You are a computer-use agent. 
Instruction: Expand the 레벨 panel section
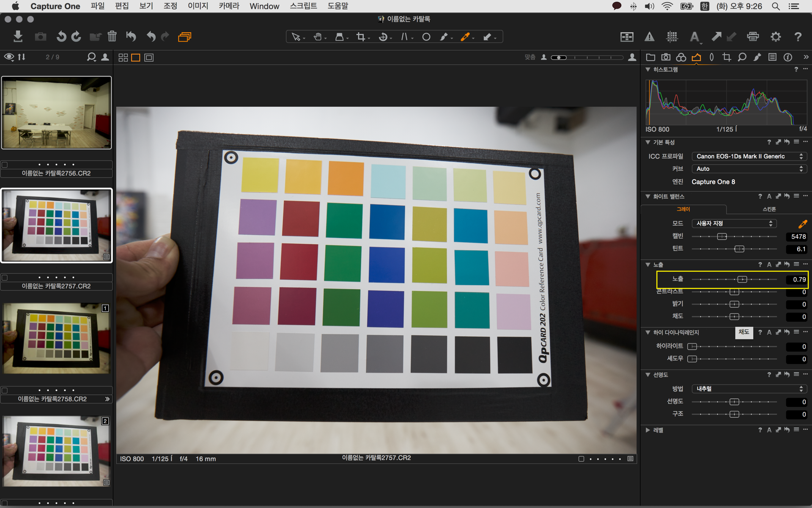tap(647, 430)
